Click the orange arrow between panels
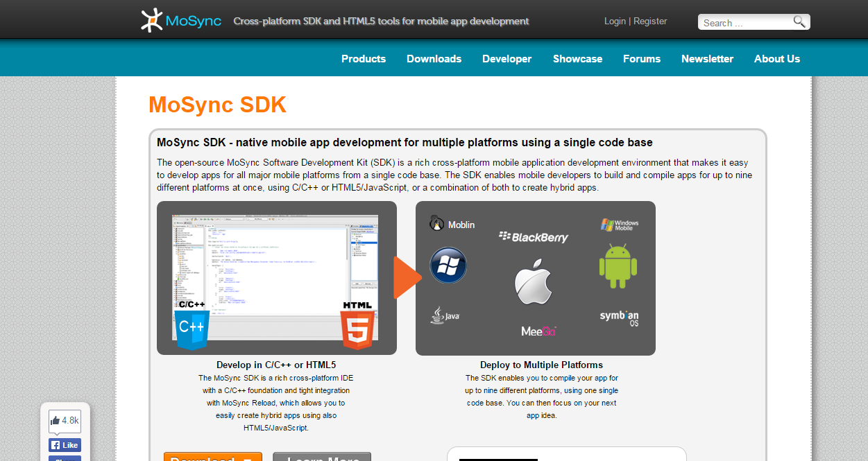868x461 pixels. [407, 277]
